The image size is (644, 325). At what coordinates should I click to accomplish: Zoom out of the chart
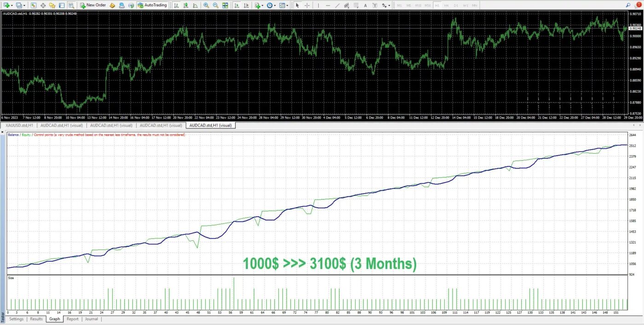(215, 5)
